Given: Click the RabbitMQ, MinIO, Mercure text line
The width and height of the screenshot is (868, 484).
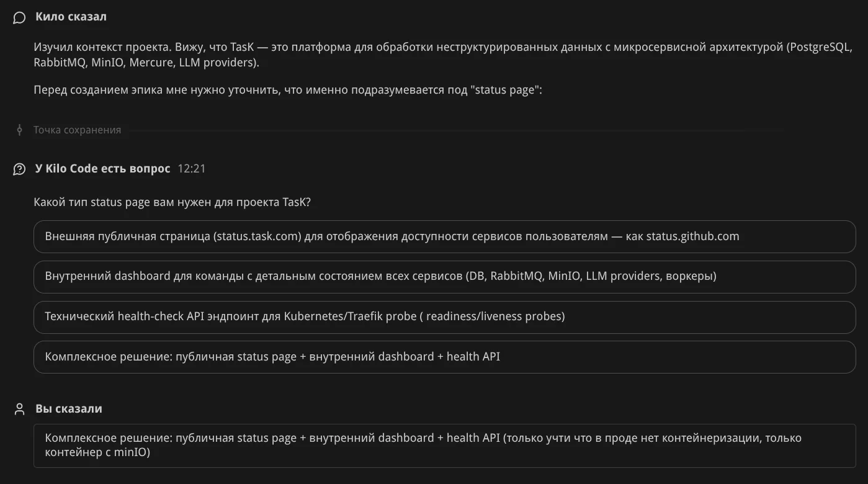Looking at the screenshot, I should coord(146,63).
